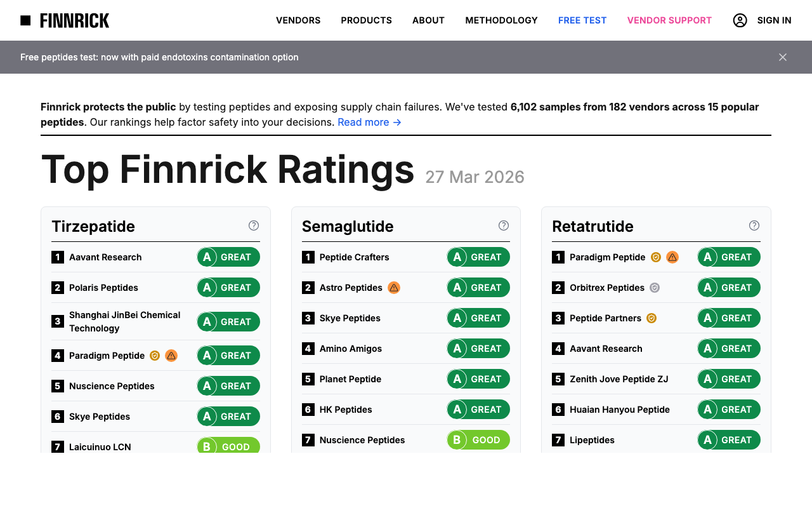Image resolution: width=812 pixels, height=508 pixels.
Task: Click the question-mark icon next to Semaglutide
Action: coord(503,225)
